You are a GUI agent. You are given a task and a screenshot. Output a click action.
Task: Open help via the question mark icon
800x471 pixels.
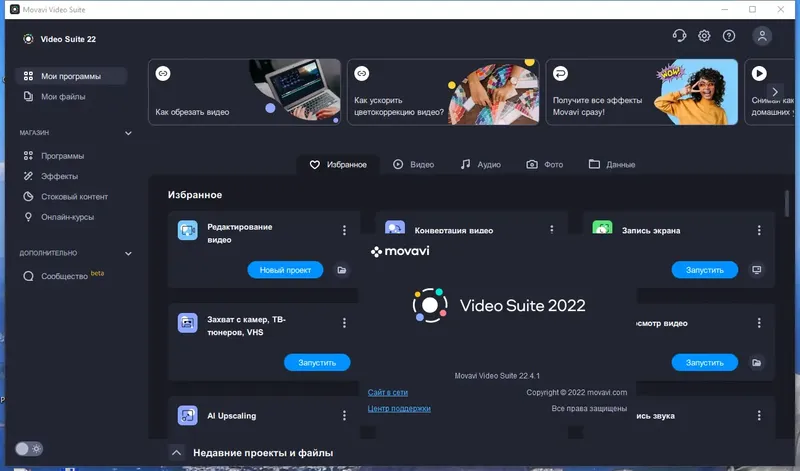coord(729,36)
